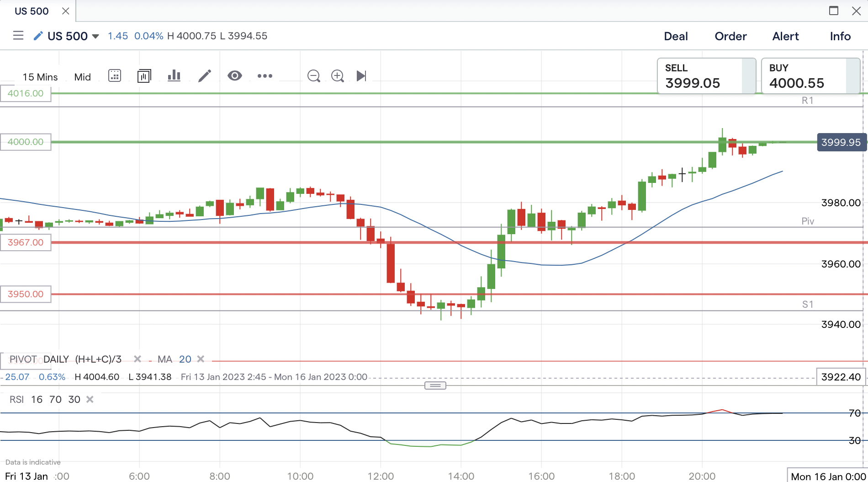Click the 3922.40 price axis label
Viewport: 868px width, 482px height.
point(841,377)
